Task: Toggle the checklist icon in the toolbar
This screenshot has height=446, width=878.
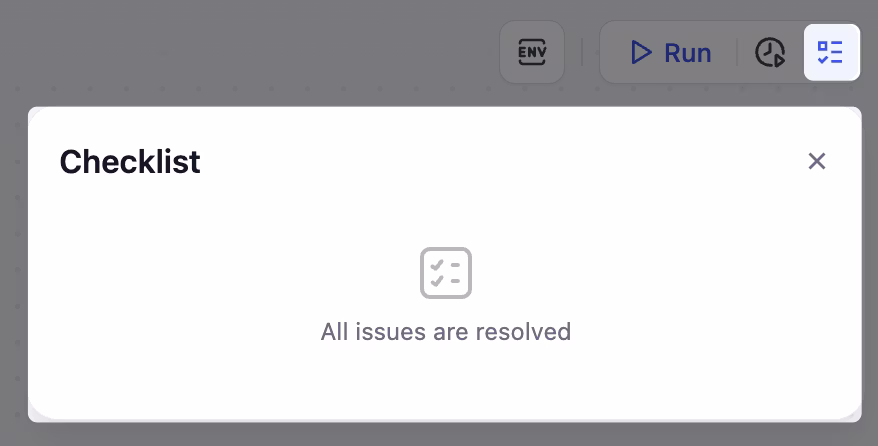Action: click(831, 52)
